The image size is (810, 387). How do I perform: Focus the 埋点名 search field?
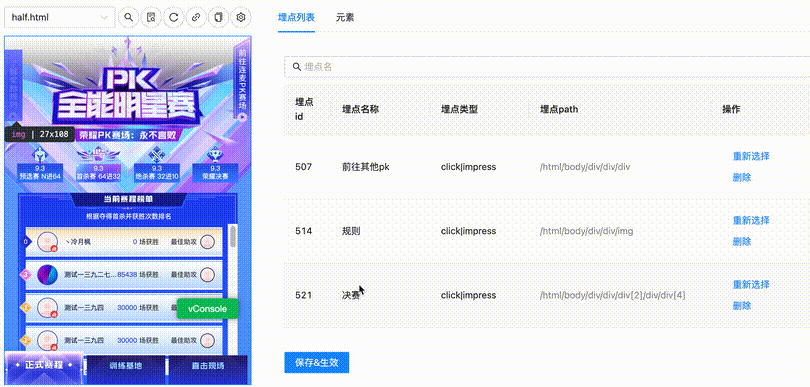tap(547, 67)
